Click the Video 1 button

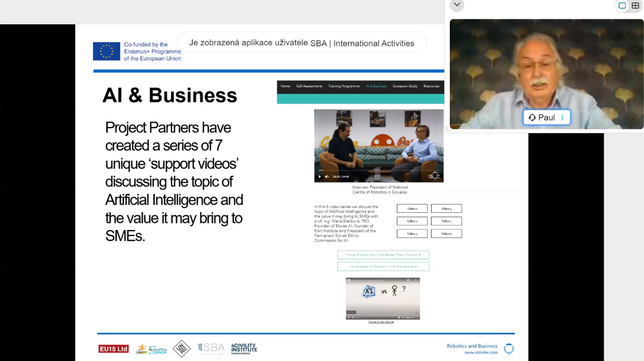coord(412,208)
